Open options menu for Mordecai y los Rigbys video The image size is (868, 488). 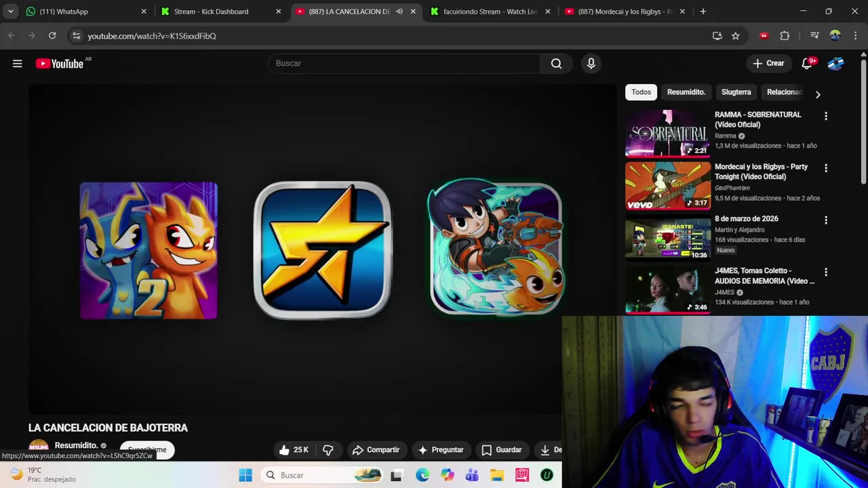[x=826, y=168]
